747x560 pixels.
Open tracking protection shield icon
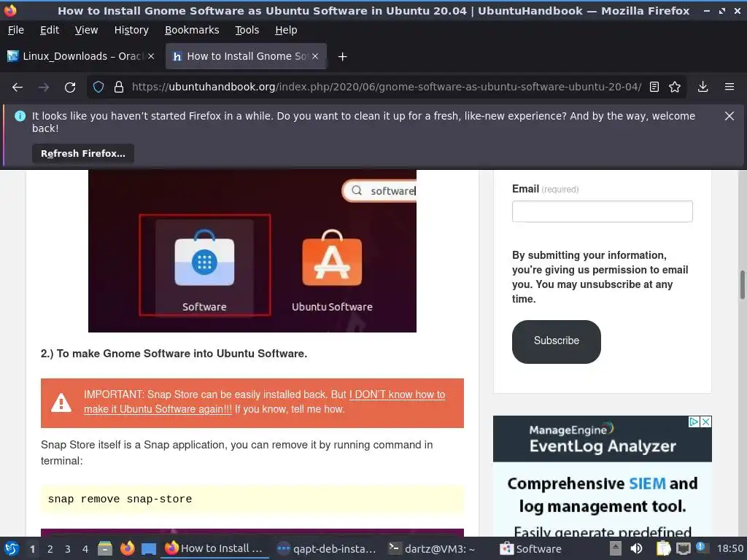pyautogui.click(x=98, y=87)
